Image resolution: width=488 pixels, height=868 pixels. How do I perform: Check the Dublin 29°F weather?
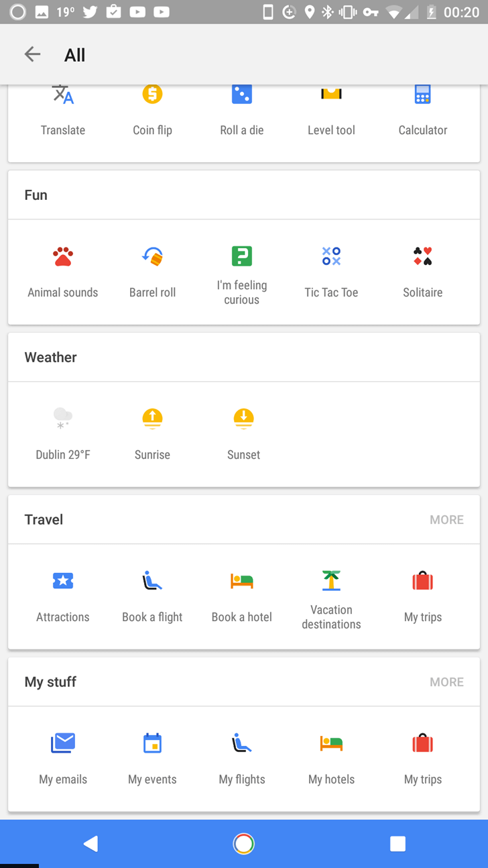63,433
